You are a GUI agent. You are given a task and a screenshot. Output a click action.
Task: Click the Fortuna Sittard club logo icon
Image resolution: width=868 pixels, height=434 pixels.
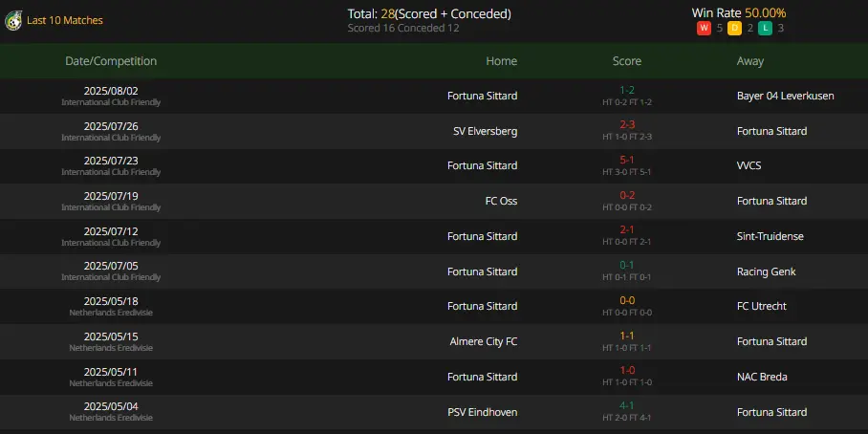point(13,22)
